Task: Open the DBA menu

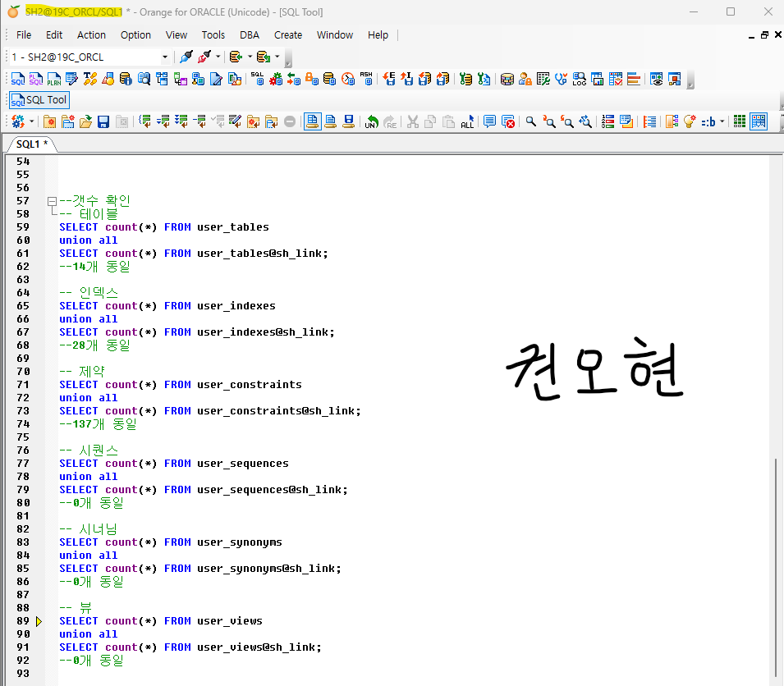Action: (249, 35)
